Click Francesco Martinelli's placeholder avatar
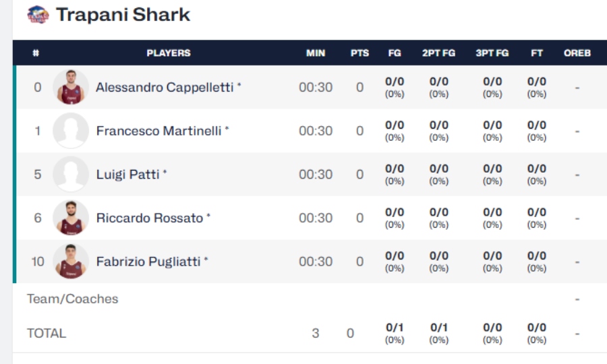 tap(71, 131)
